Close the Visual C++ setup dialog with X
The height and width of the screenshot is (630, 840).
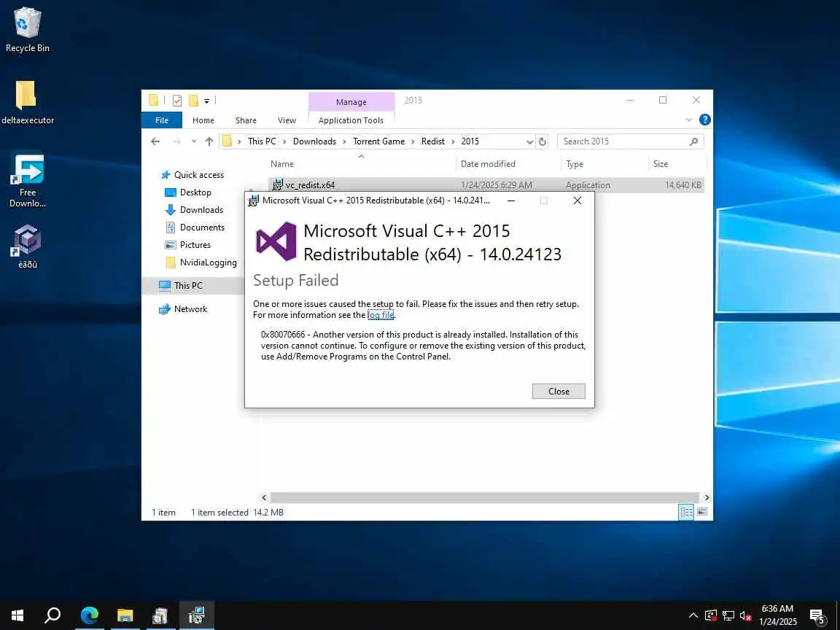577,201
